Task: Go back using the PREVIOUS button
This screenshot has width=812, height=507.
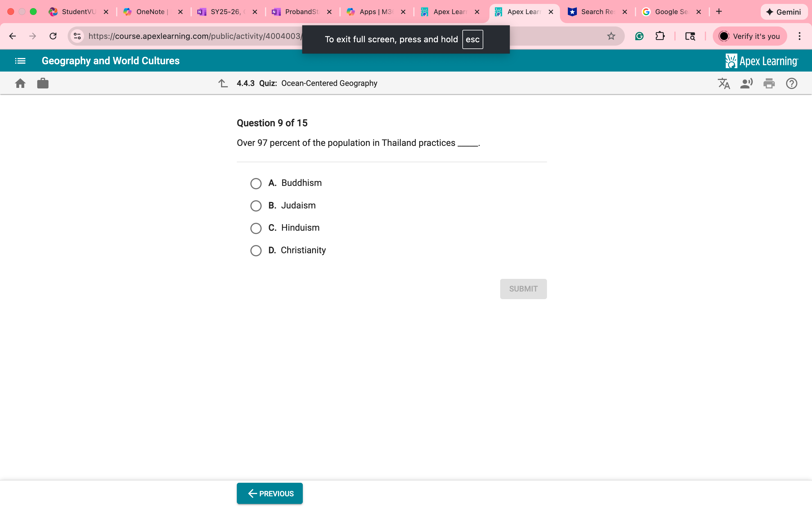Action: point(270,493)
